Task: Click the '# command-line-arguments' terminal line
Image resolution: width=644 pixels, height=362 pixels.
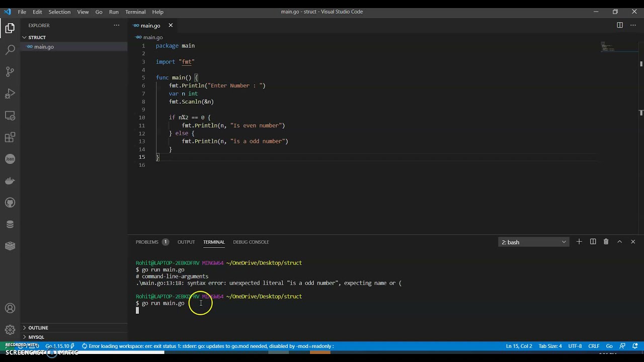Action: [172, 277]
